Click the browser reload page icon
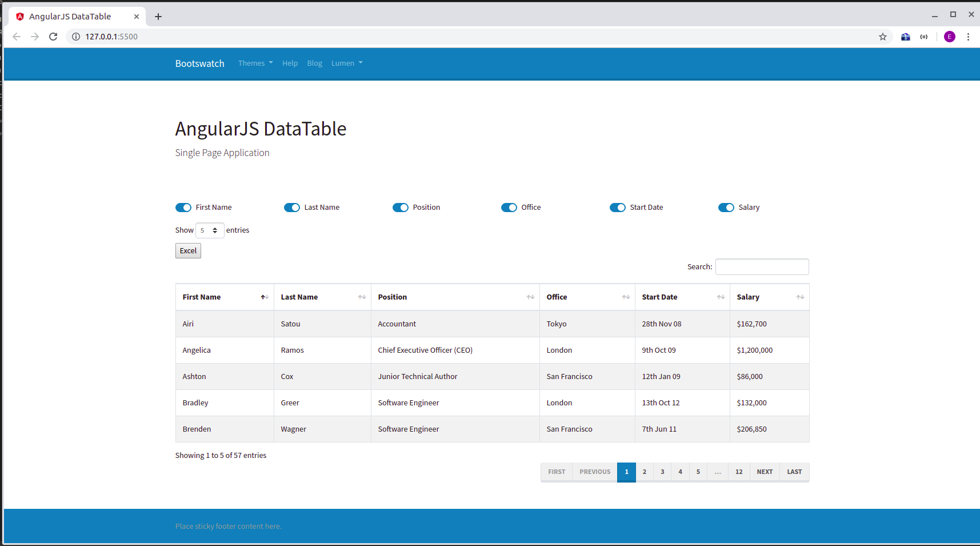This screenshot has height=546, width=980. pos(53,37)
